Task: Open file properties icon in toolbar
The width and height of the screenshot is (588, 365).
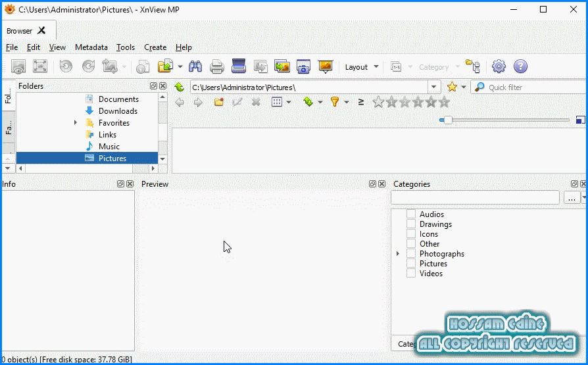Action: click(143, 67)
